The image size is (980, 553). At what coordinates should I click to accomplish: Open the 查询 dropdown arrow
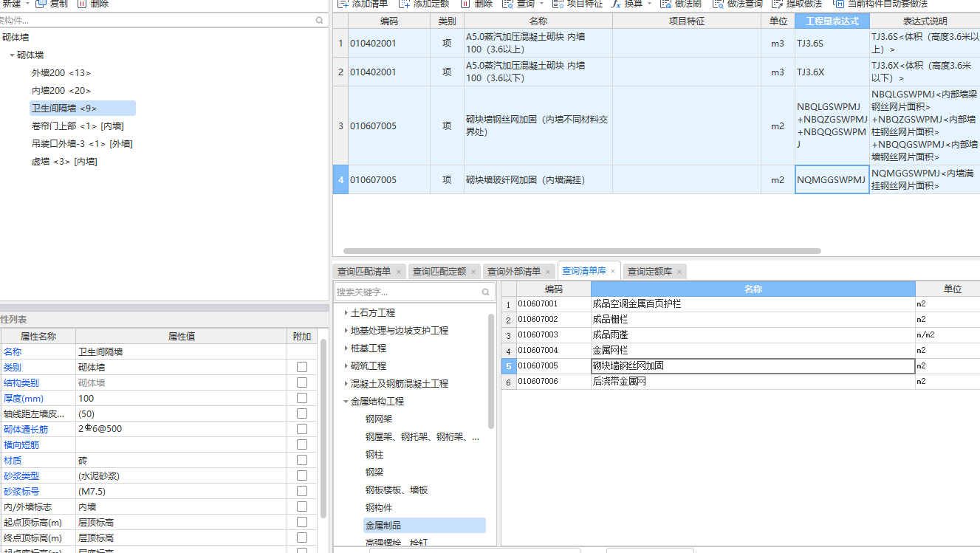point(541,4)
